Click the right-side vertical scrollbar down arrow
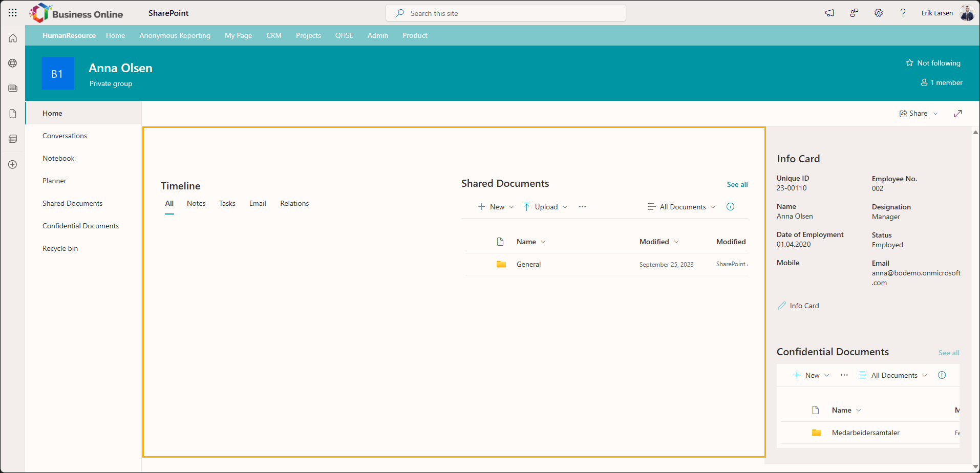This screenshot has height=473, width=980. pyautogui.click(x=975, y=467)
